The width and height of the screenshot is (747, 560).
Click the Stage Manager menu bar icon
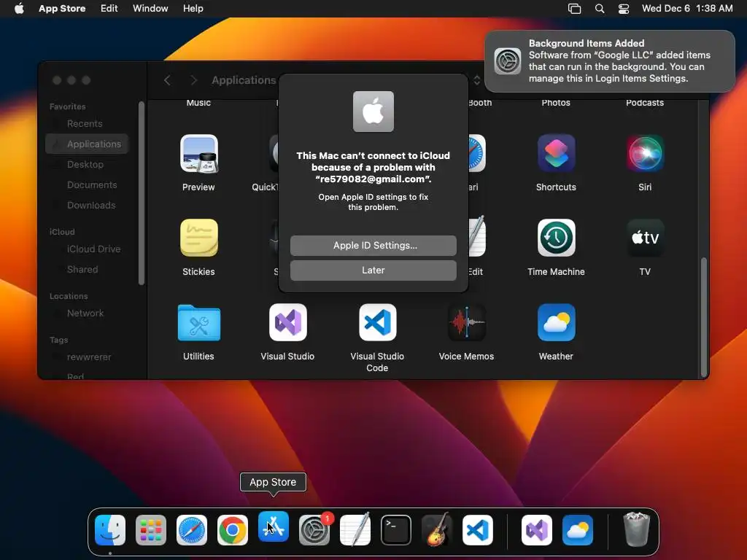tap(575, 9)
